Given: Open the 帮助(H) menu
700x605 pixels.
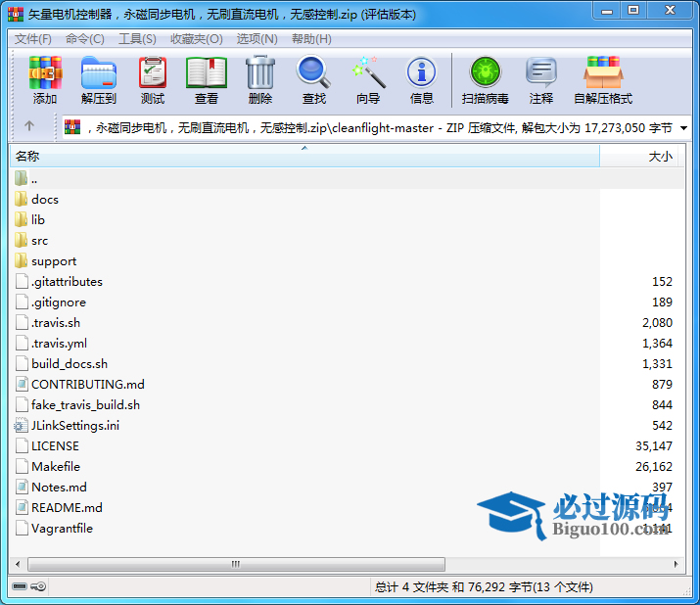Looking at the screenshot, I should (x=311, y=39).
